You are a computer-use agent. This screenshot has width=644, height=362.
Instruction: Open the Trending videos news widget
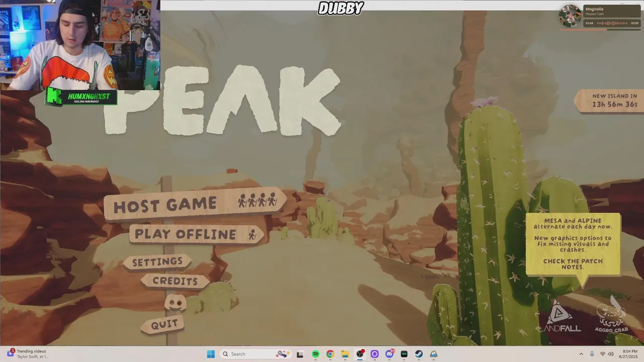coord(28,354)
